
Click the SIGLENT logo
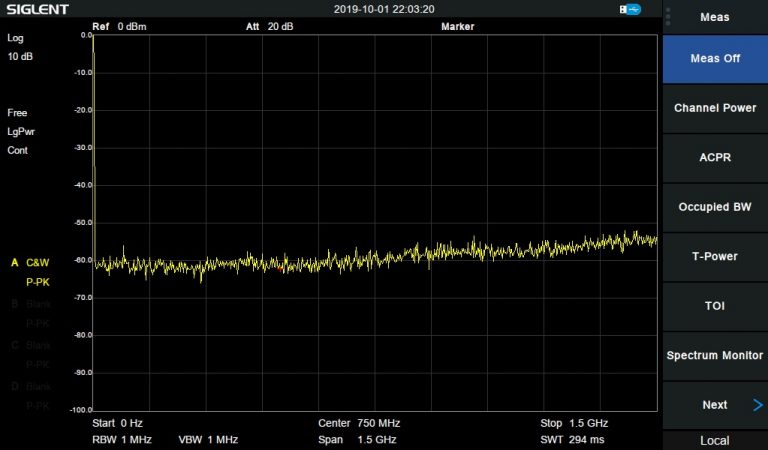[x=37, y=9]
